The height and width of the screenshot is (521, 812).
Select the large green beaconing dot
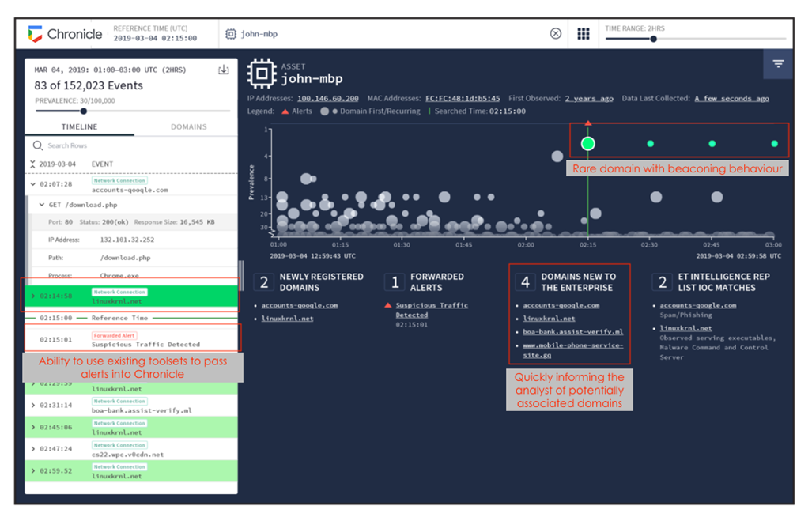pyautogui.click(x=587, y=143)
